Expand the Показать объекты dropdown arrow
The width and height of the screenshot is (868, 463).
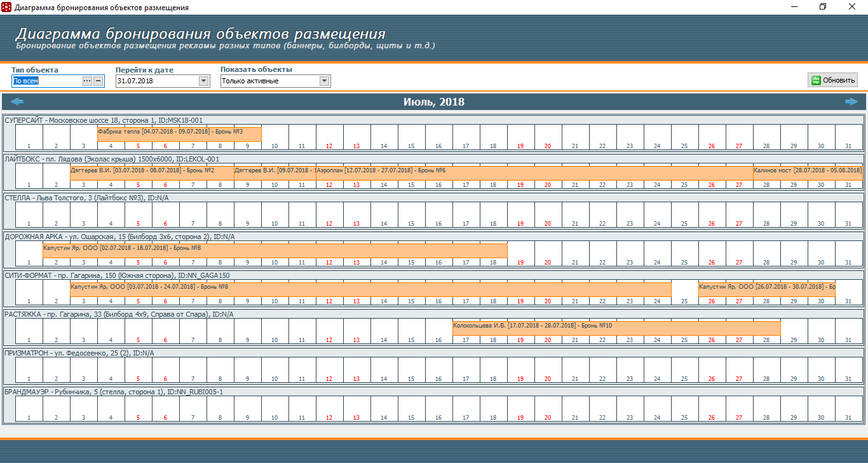pyautogui.click(x=325, y=81)
